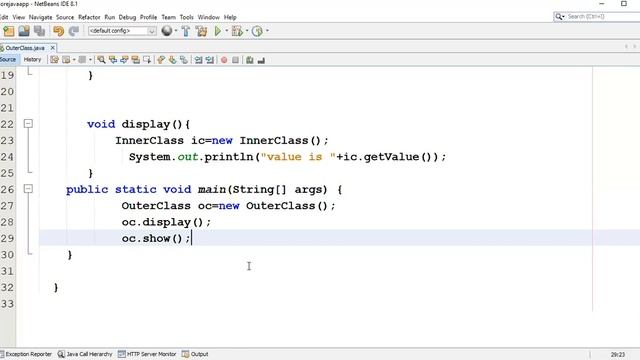
Task: Toggle Bookmark icon in editor toolbar
Action: tap(184, 60)
